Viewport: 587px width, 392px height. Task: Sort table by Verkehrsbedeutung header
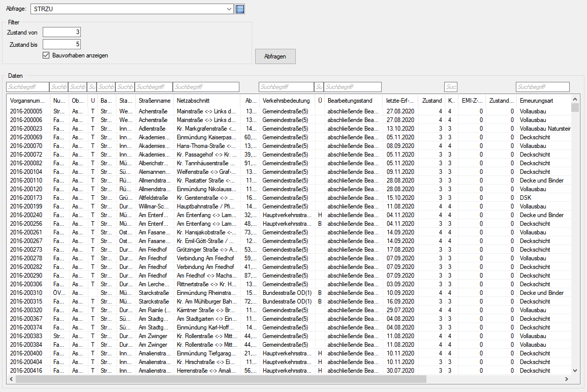286,101
